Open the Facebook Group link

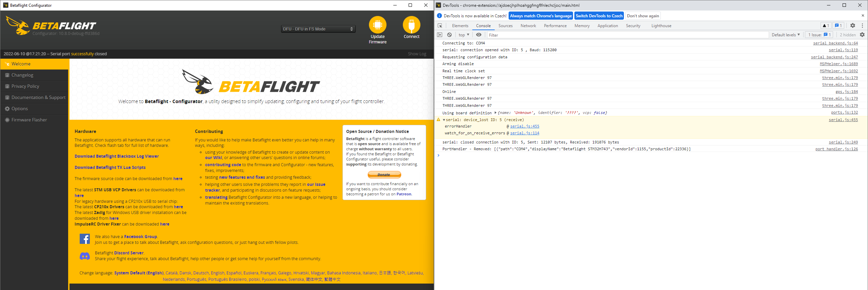pos(140,237)
